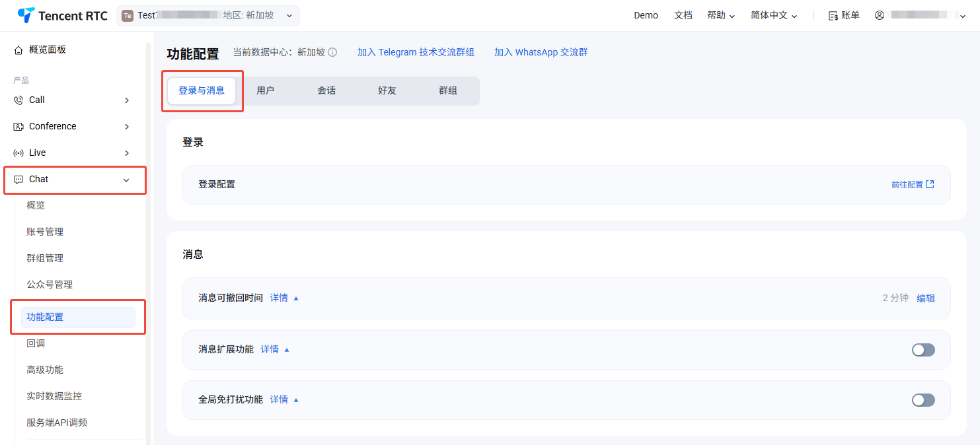Click the Call phone icon
980x445 pixels.
click(19, 100)
